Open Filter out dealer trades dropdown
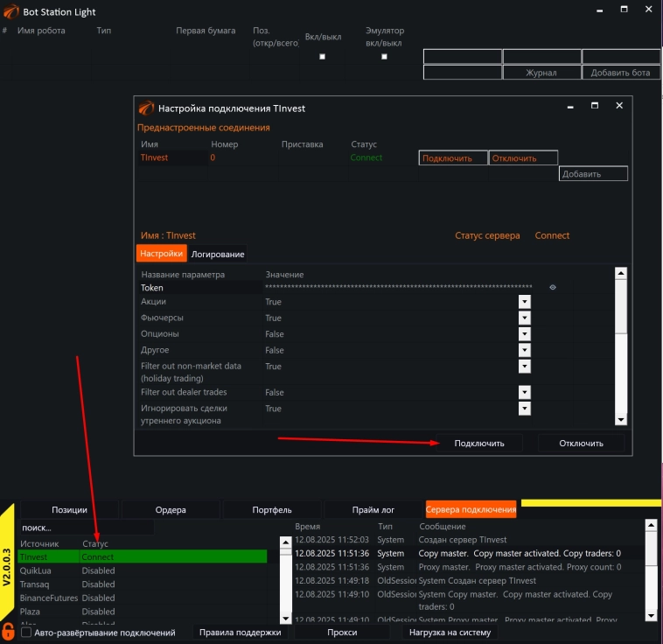Viewport: 663px width, 644px height. 525,393
